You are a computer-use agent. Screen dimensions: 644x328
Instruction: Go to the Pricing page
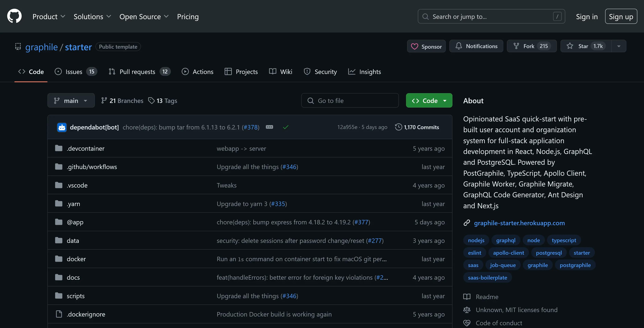[x=188, y=16]
